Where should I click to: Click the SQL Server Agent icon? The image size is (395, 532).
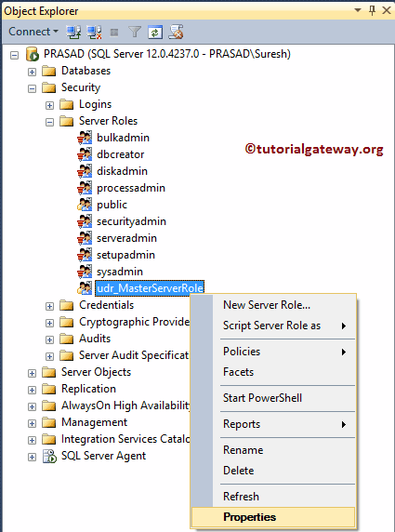click(x=49, y=456)
